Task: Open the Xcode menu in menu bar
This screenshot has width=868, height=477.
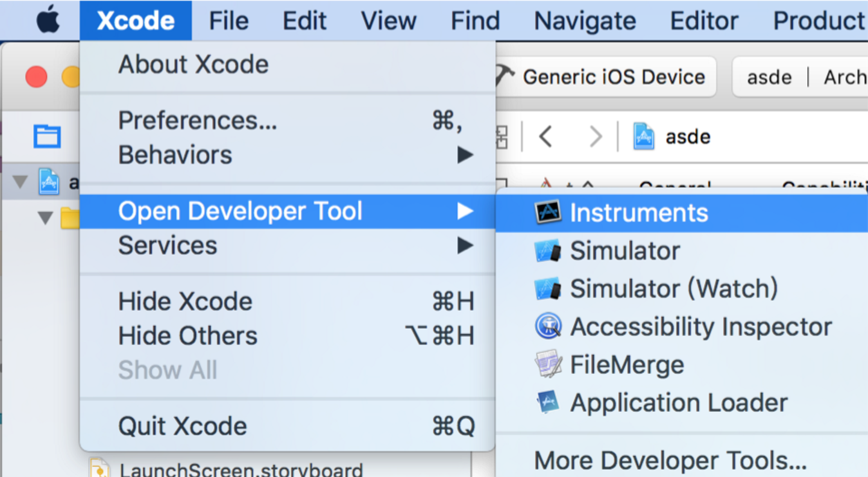Action: (x=136, y=20)
